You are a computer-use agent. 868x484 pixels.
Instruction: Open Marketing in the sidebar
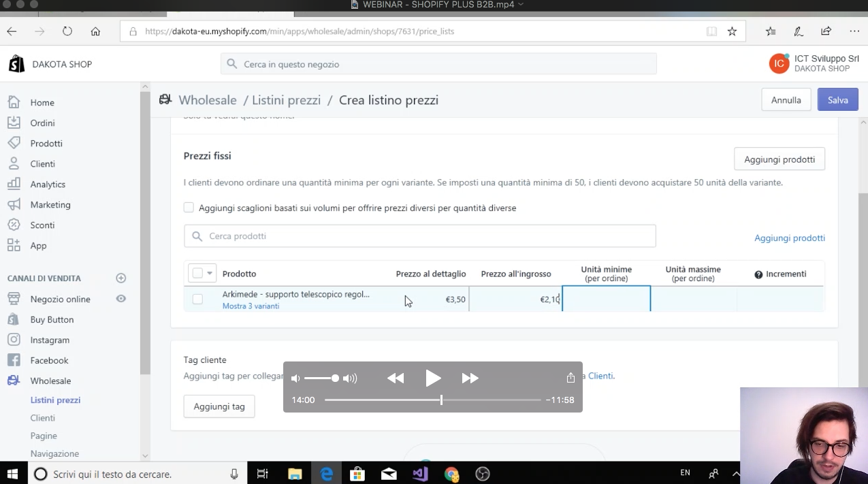(50, 205)
